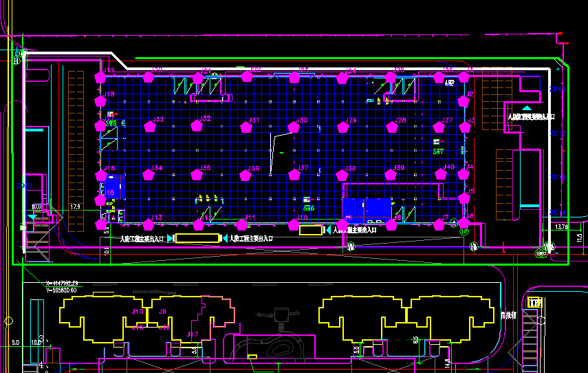Click the magenta pentagon marker J33
The image size is (588, 373).
pos(150,127)
